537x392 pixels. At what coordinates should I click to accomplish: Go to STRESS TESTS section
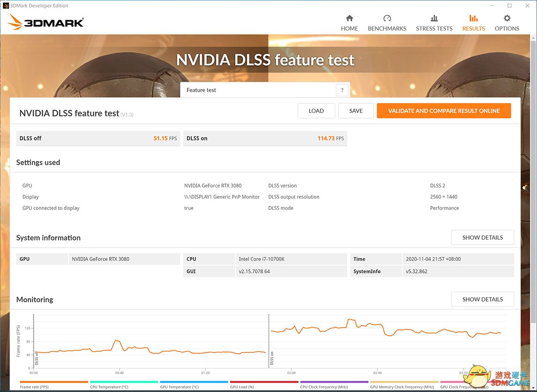pos(434,23)
